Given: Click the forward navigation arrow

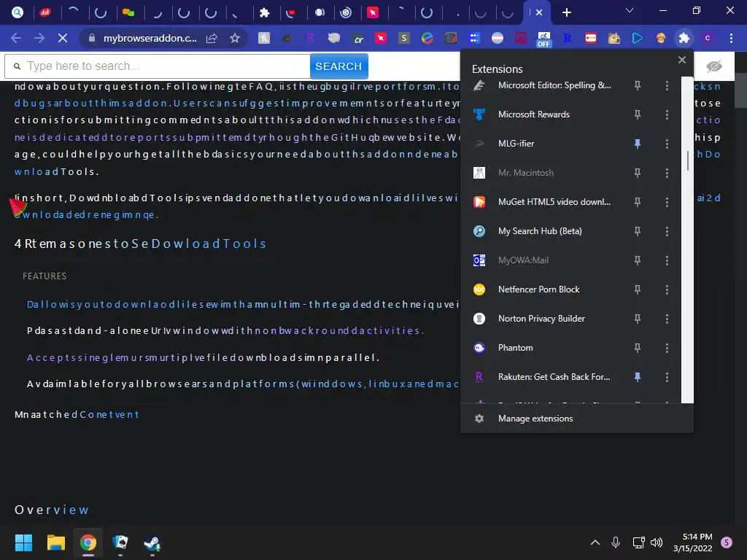Looking at the screenshot, I should point(39,38).
